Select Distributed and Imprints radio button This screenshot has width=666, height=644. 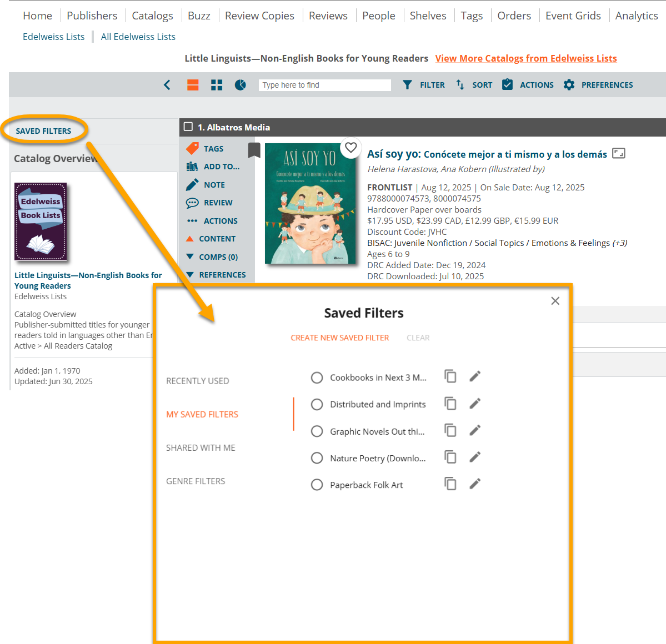point(317,405)
